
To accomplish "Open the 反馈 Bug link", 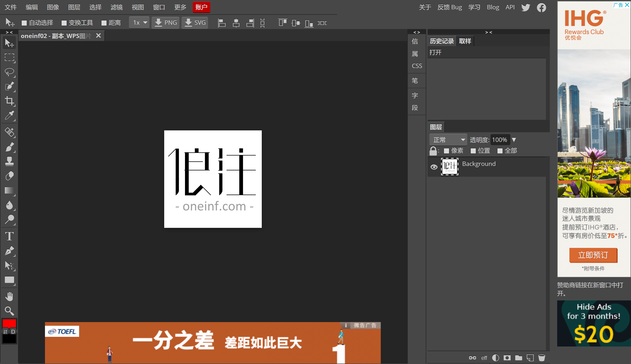I will coord(449,7).
